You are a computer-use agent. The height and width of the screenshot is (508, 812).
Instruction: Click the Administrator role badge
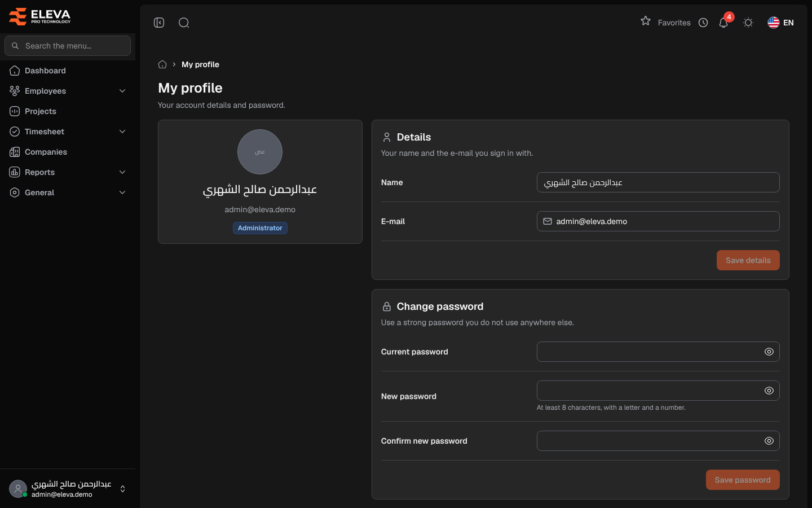tap(260, 228)
